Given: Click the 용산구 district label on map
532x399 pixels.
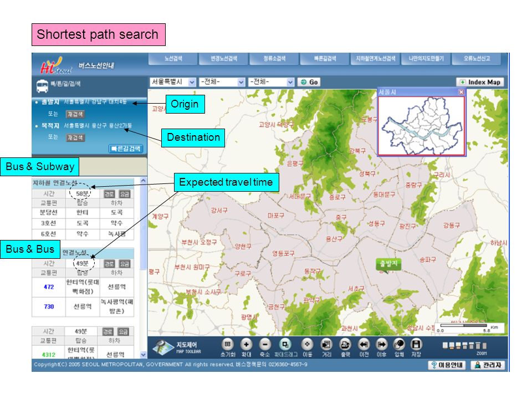Looking at the screenshot, I should (334, 239).
